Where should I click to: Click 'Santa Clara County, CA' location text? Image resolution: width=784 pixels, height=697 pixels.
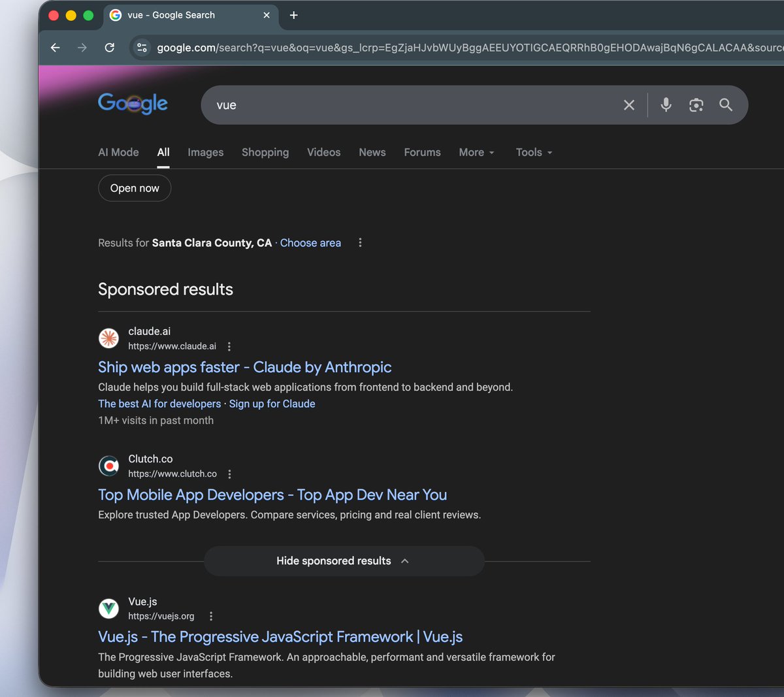(x=212, y=243)
